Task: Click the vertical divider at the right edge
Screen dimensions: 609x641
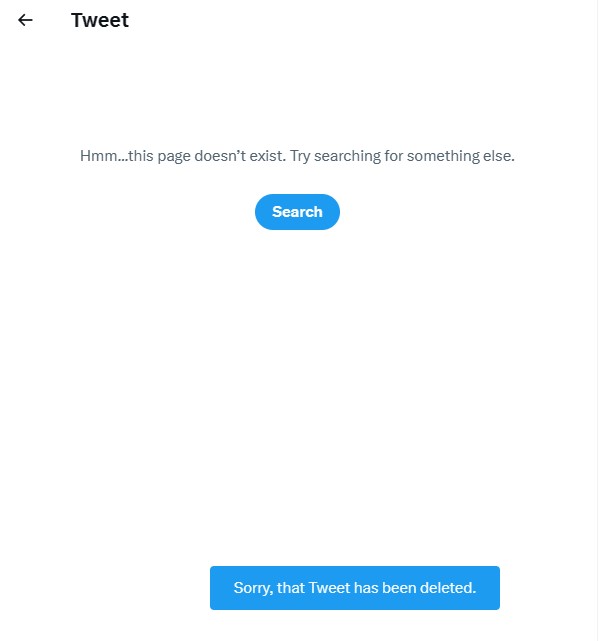Action: 598,320
